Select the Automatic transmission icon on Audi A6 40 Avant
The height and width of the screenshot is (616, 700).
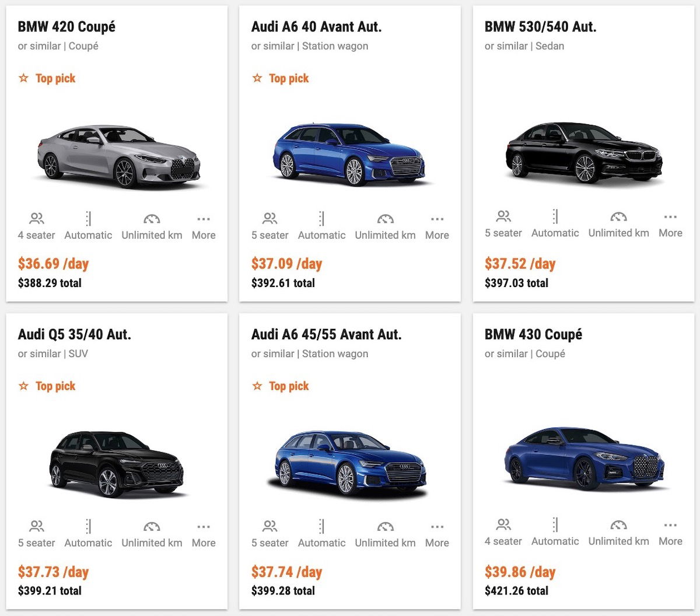pos(321,219)
